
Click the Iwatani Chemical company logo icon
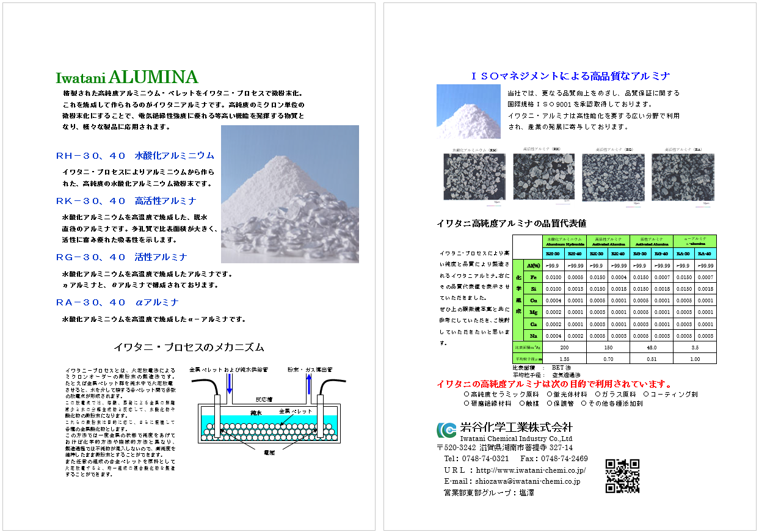click(446, 430)
